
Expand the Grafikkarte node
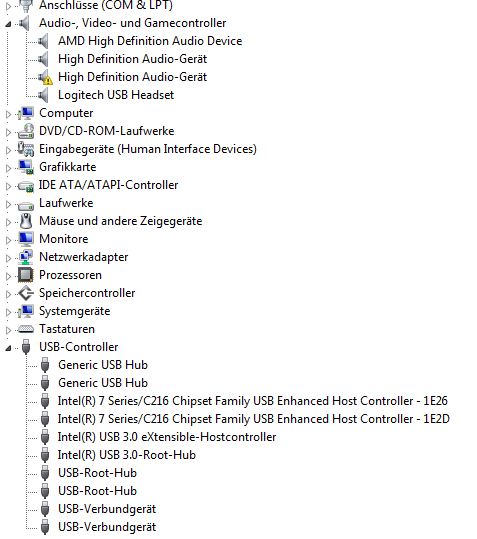(x=9, y=168)
